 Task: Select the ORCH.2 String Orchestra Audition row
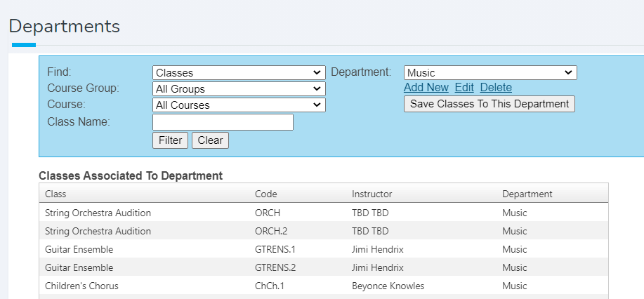click(x=324, y=231)
